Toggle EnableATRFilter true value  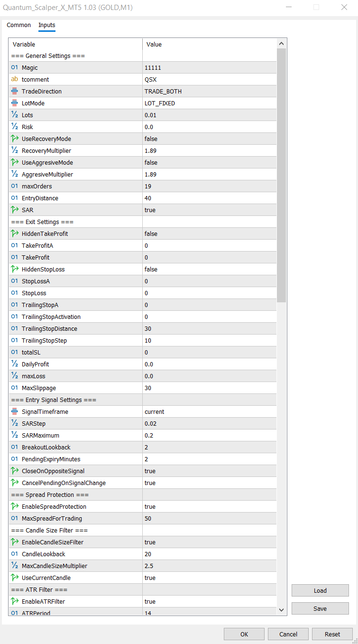210,602
